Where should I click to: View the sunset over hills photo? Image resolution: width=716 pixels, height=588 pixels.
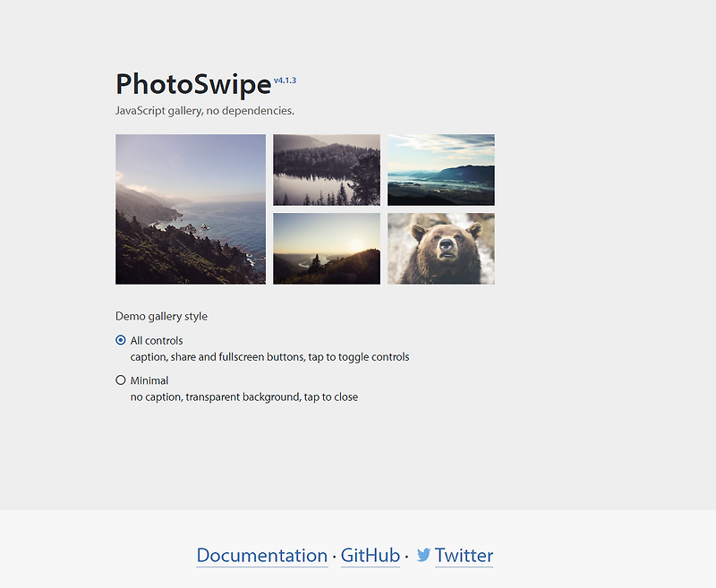(326, 248)
